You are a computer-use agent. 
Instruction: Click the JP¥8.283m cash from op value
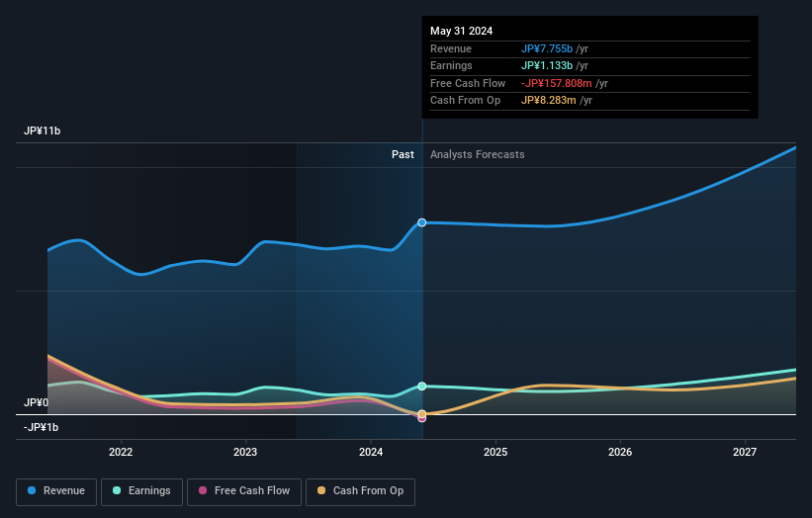[x=548, y=101]
